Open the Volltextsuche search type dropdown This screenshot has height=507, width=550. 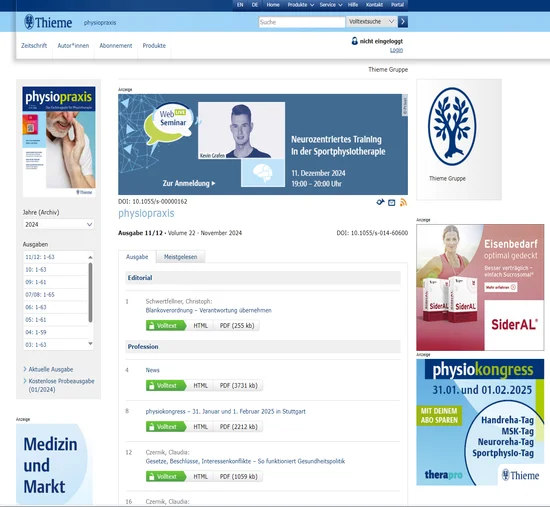coord(371,22)
